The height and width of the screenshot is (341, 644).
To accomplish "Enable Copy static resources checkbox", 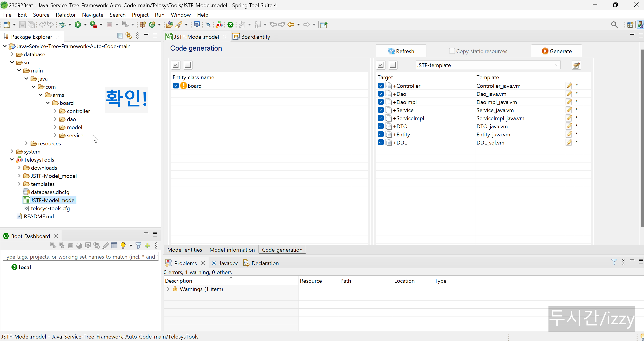I will 452,51.
